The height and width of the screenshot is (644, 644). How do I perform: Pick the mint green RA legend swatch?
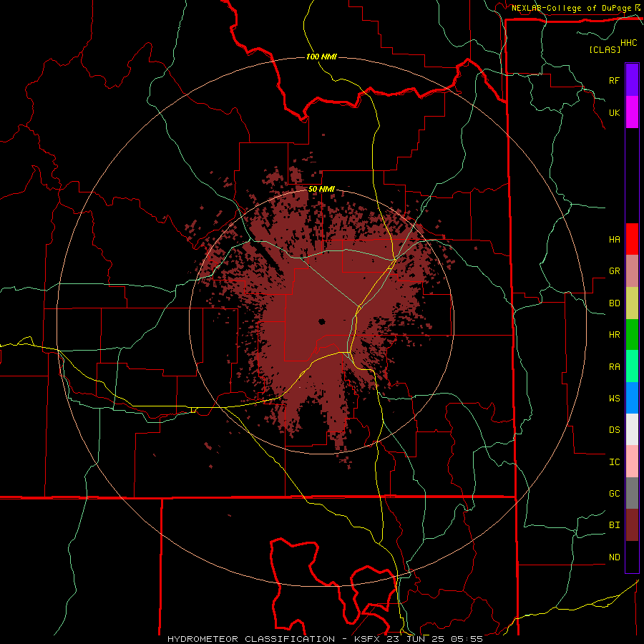(632, 366)
